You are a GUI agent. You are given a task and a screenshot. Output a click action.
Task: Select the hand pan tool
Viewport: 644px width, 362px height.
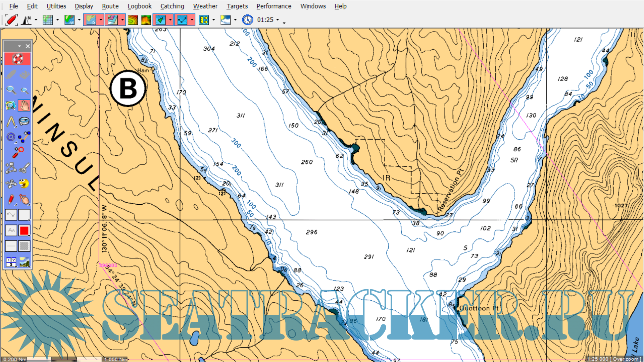point(24,106)
